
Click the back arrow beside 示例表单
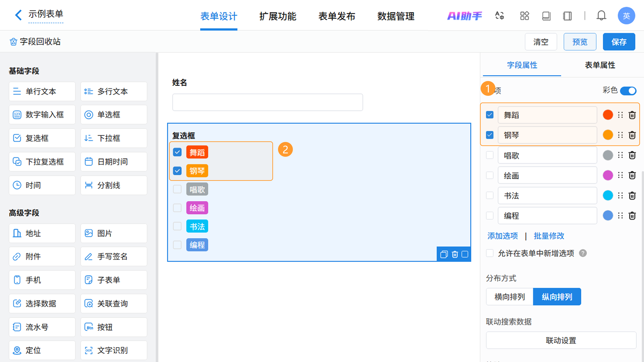18,15
